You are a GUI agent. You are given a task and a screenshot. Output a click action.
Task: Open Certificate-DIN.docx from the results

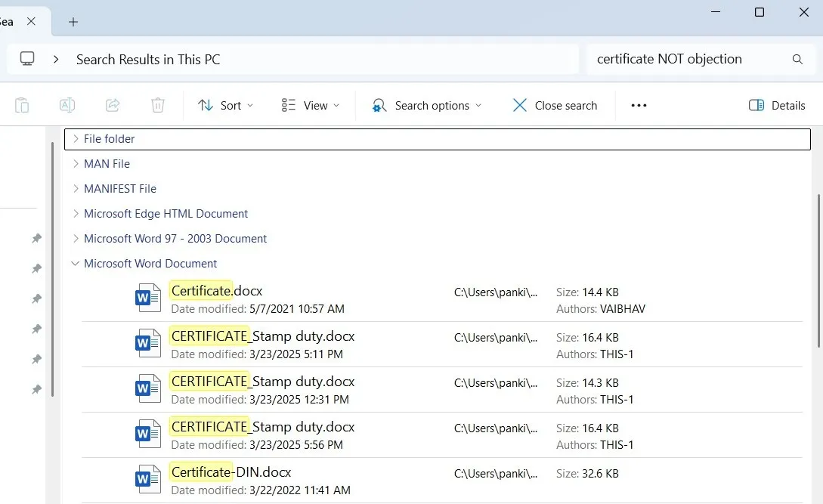[230, 472]
